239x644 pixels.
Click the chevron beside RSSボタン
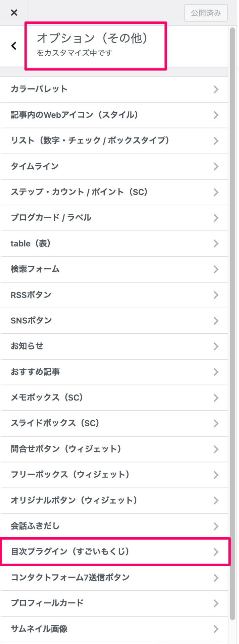pyautogui.click(x=216, y=295)
